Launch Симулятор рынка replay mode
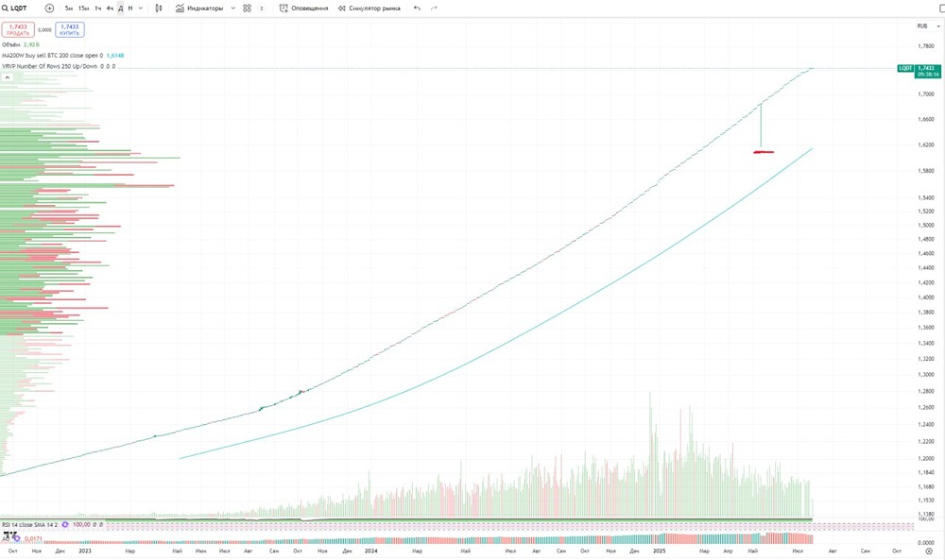Screen dimensions: 945x560 (369, 8)
